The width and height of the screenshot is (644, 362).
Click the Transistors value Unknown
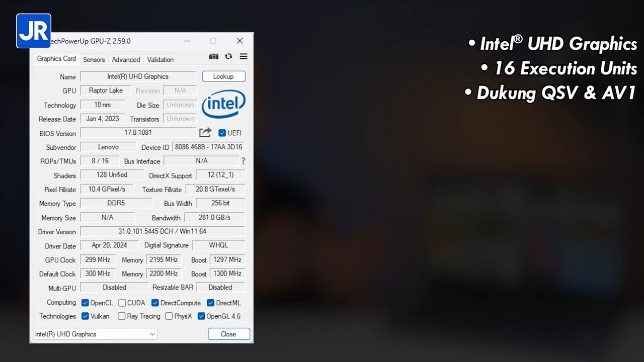180,119
